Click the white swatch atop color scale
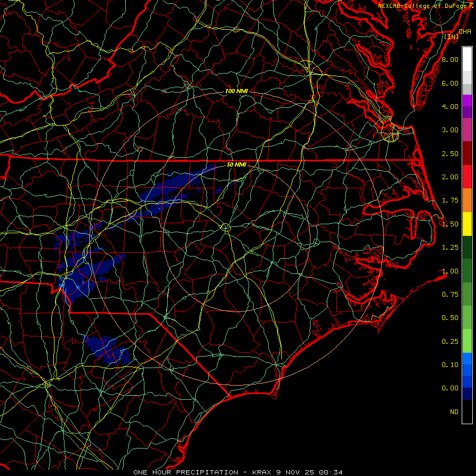476x476 pixels. [x=467, y=59]
